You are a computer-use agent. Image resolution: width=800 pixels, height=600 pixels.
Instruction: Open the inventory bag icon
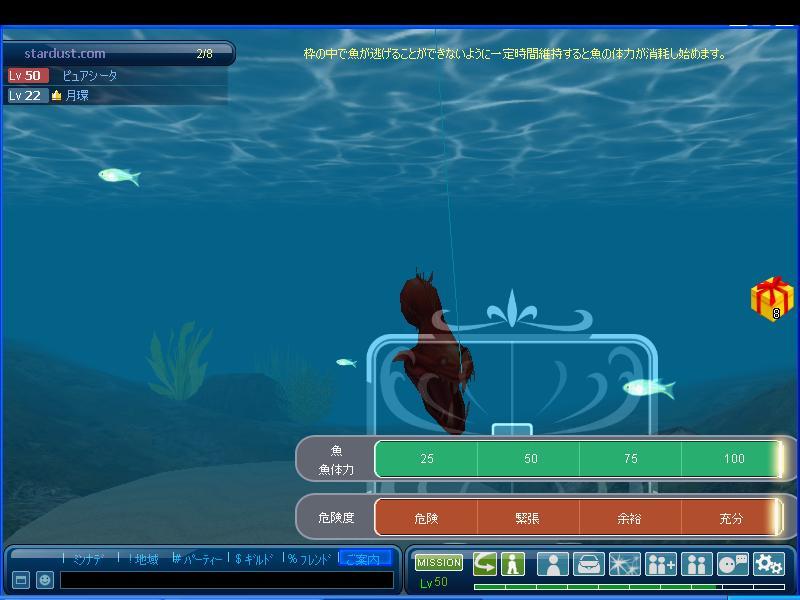click(588, 564)
